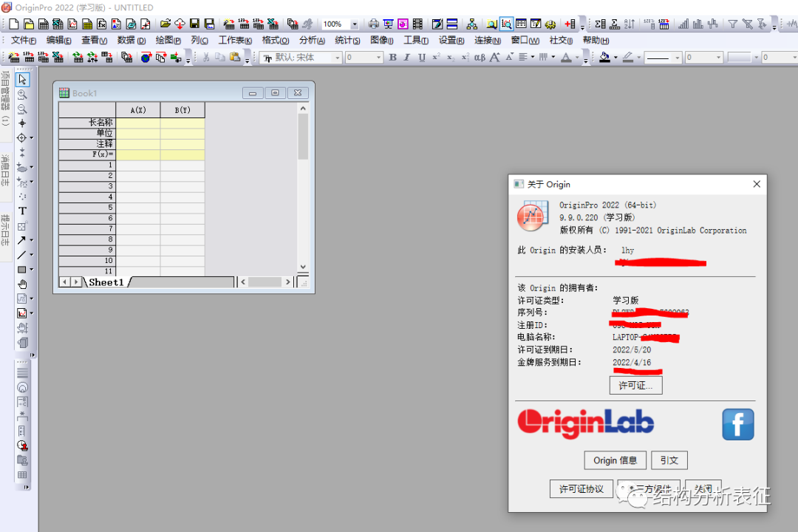Click the Statistics on Columns sigma icon

pyautogui.click(x=600, y=24)
